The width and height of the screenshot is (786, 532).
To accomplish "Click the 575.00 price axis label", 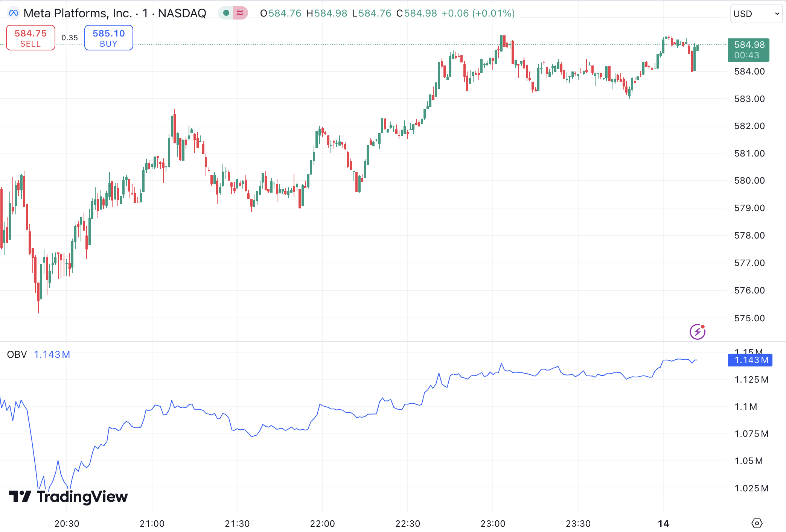I will tap(749, 318).
